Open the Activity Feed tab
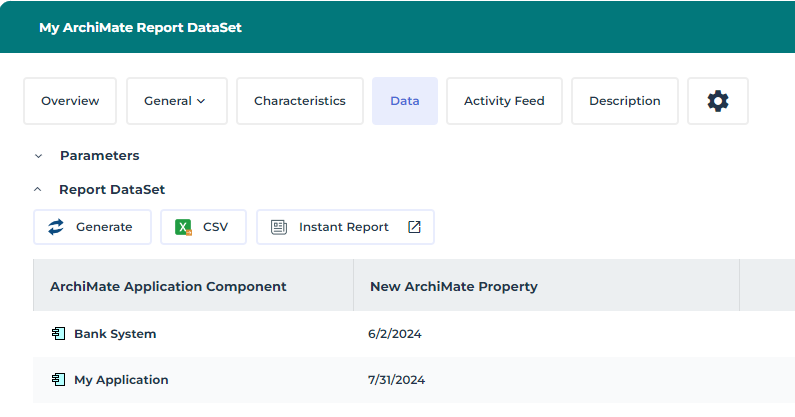Image resolution: width=795 pixels, height=417 pixels. [504, 101]
